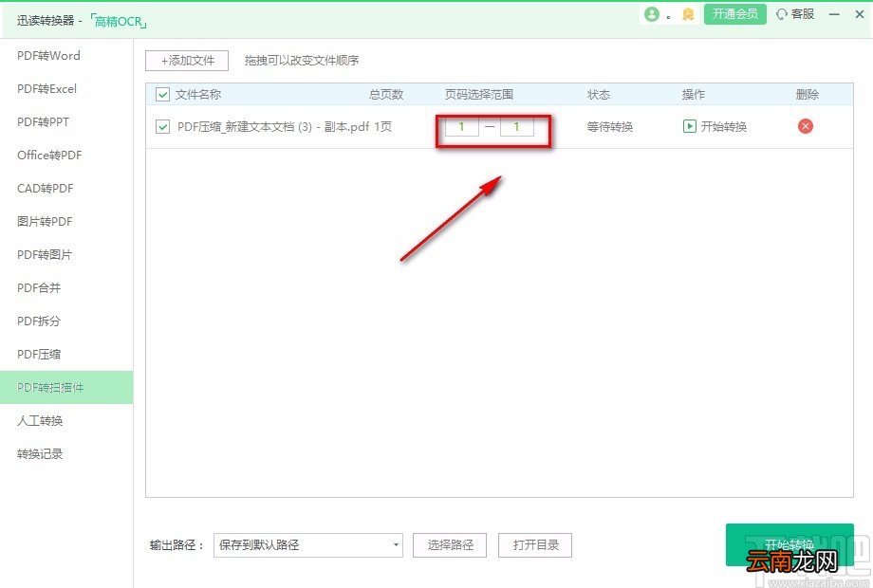Click the 选择路径 button

(x=450, y=545)
